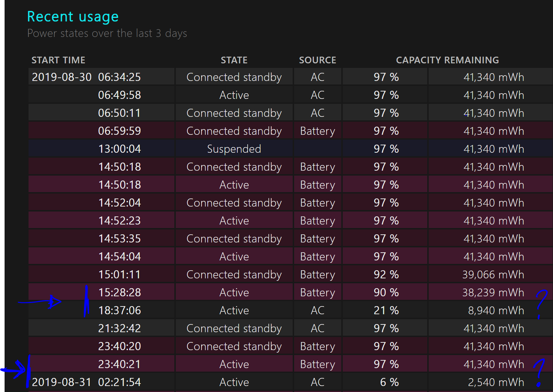
Task: Click the blue arrow annotation near 15:28:28
Action: (x=39, y=302)
